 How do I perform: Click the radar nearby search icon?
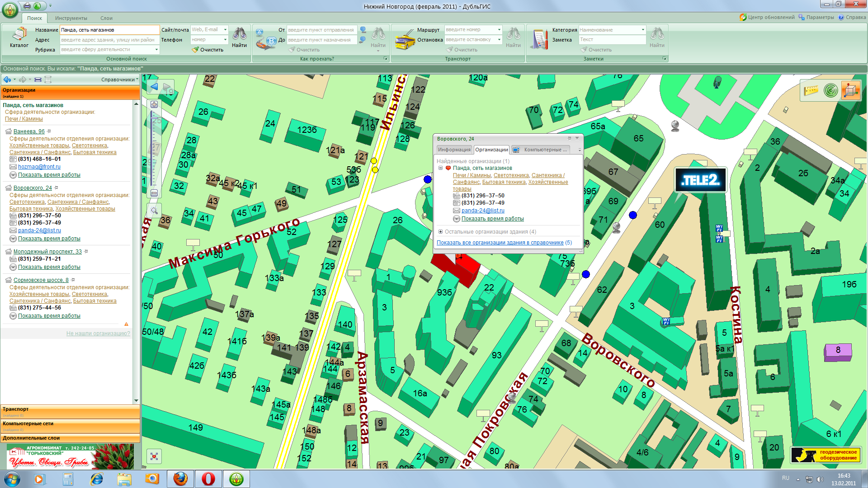point(830,90)
